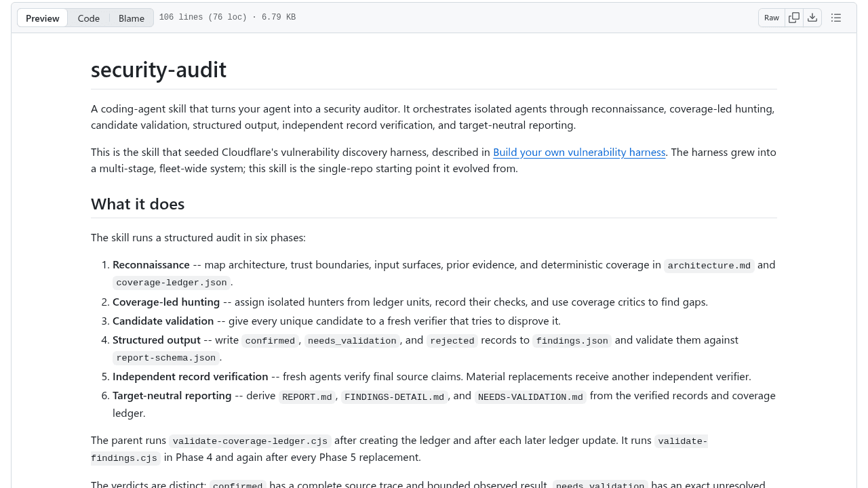Click the 'Target-neutral reporting' item title
Screen dimensions: 868x488
(172, 395)
